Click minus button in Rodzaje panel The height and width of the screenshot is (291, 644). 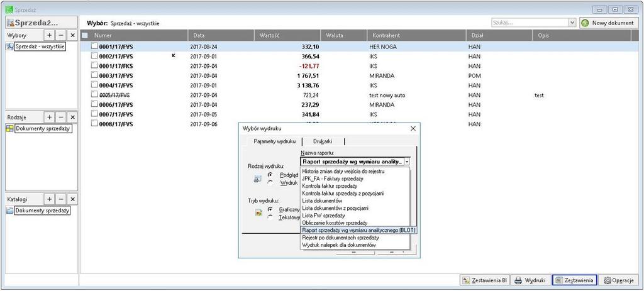pos(61,117)
